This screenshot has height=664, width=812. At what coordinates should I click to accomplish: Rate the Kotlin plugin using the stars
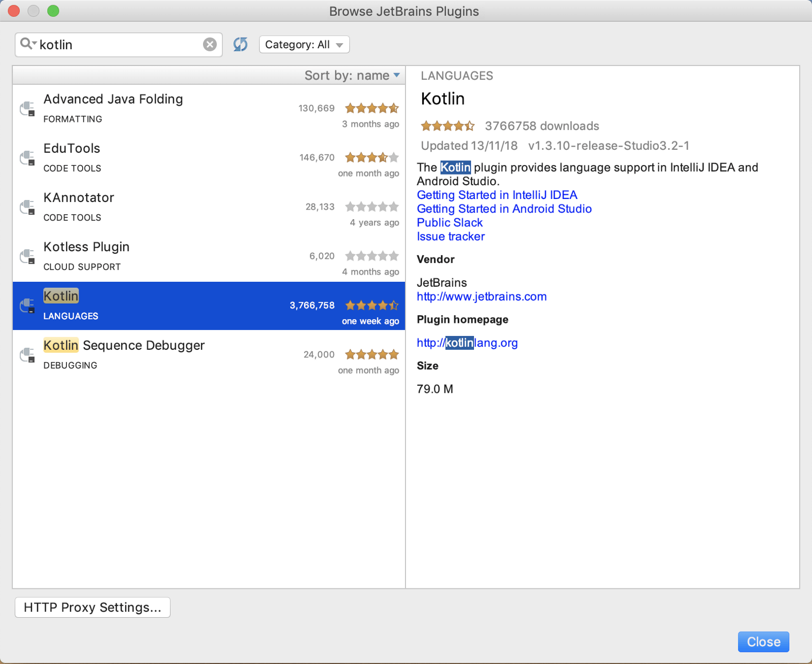447,126
